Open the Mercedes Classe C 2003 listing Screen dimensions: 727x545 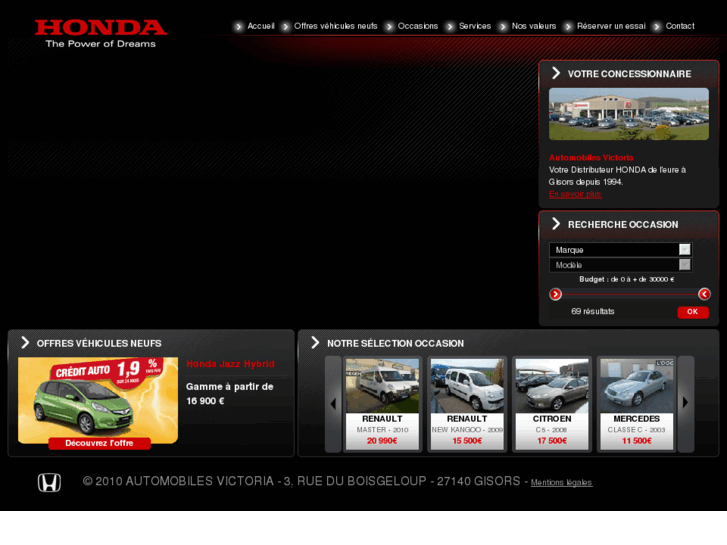637,404
